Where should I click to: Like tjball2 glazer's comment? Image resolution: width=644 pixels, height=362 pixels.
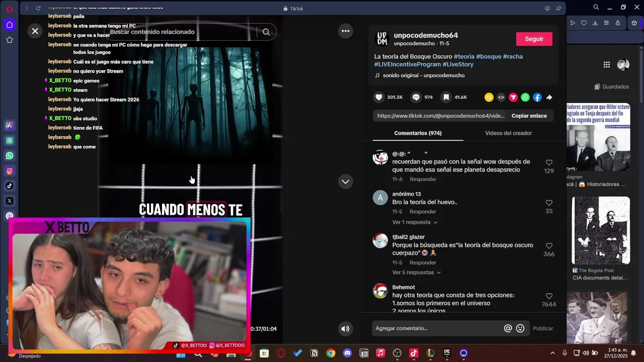coord(549,246)
